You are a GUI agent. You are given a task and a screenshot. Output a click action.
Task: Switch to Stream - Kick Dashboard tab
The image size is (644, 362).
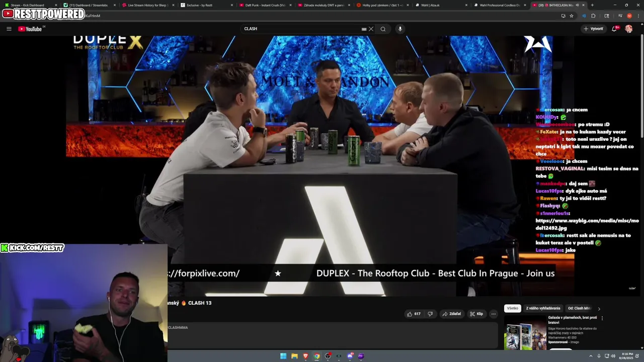pyautogui.click(x=29, y=5)
